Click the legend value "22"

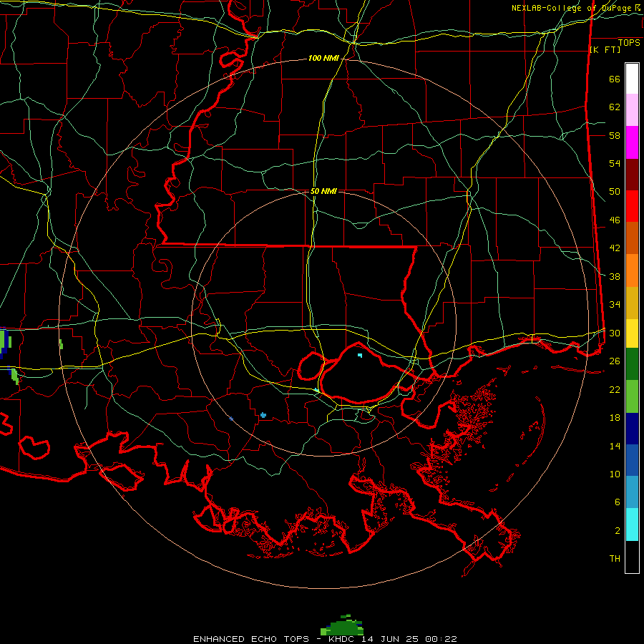615,390
